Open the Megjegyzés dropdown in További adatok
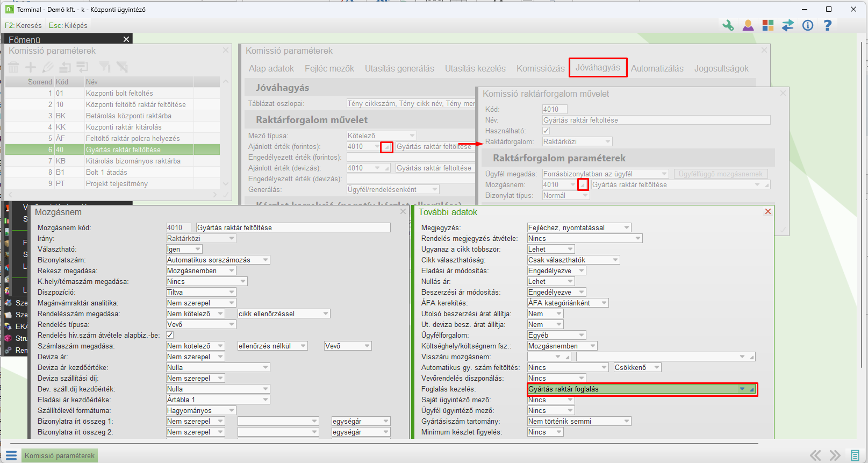The image size is (868, 463). point(579,227)
